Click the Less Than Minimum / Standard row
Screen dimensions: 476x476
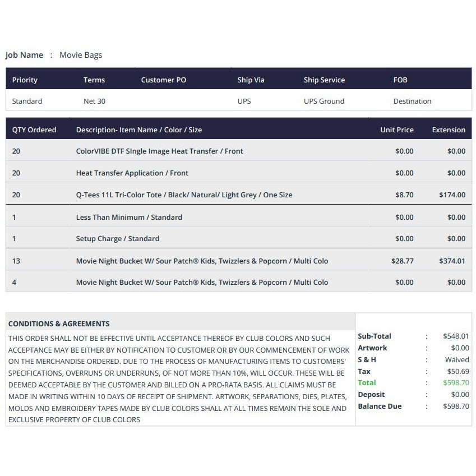tap(239, 217)
